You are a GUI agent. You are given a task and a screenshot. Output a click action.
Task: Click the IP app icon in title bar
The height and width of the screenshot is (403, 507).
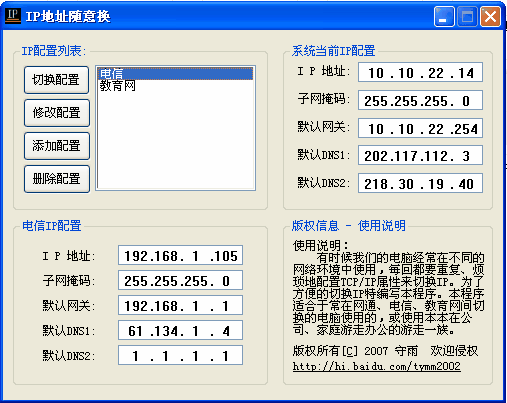13,16
